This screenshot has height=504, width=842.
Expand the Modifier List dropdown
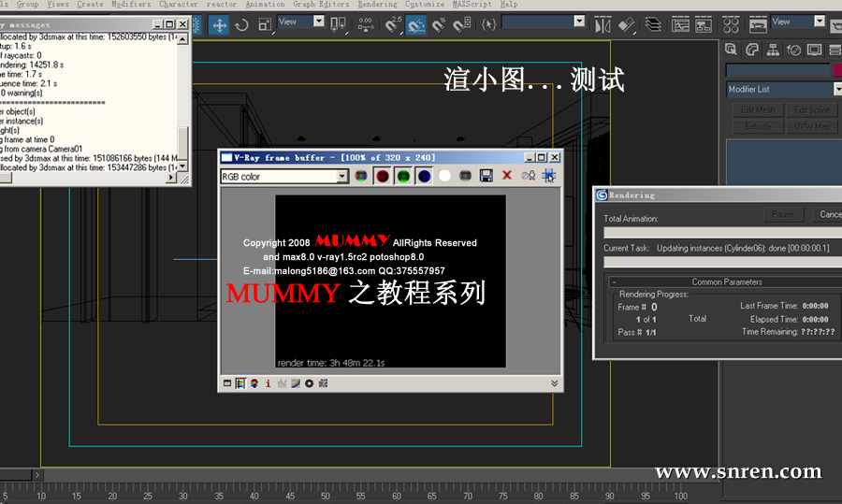836,90
